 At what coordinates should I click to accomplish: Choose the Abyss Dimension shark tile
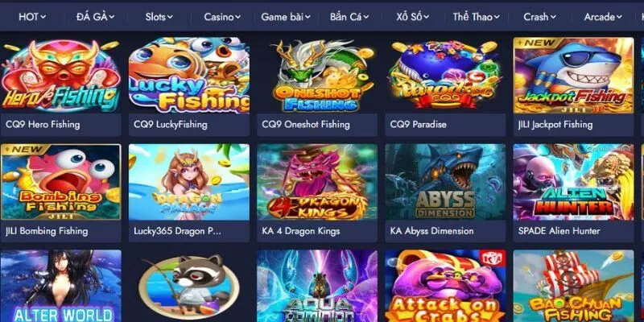[445, 182]
